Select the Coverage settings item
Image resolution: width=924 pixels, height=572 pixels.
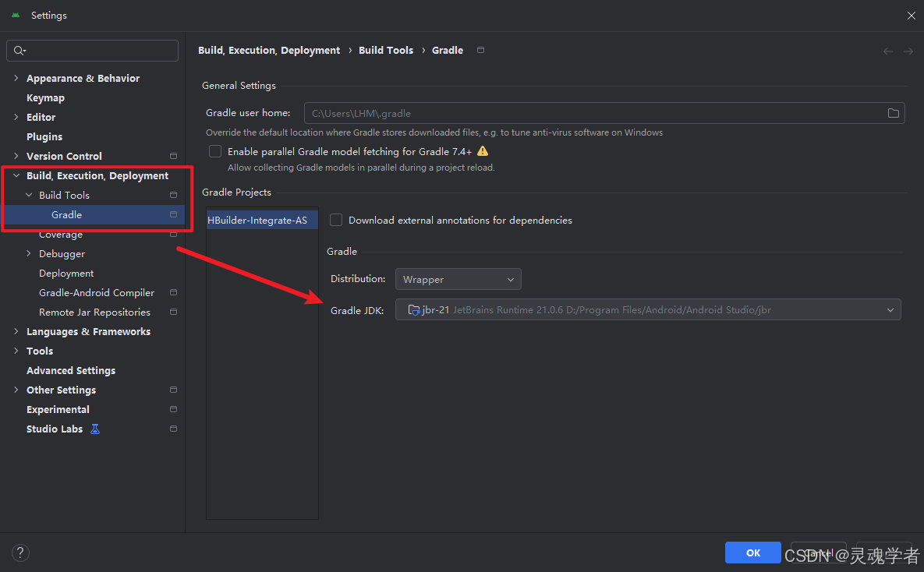tap(61, 235)
